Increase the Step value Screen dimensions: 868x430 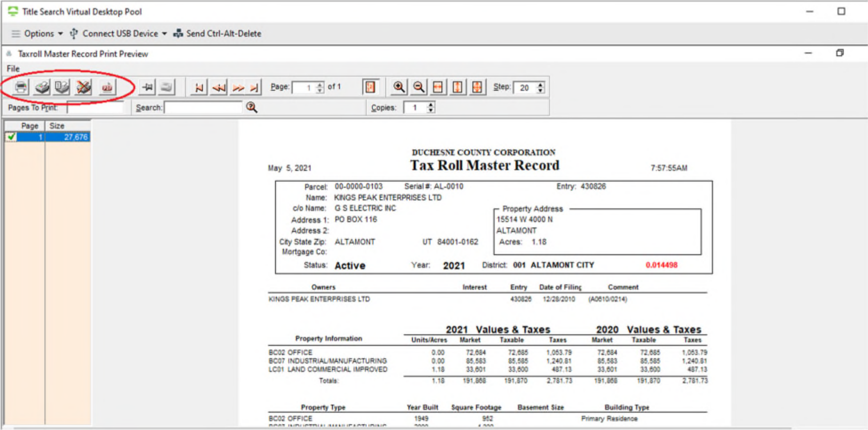pos(540,84)
